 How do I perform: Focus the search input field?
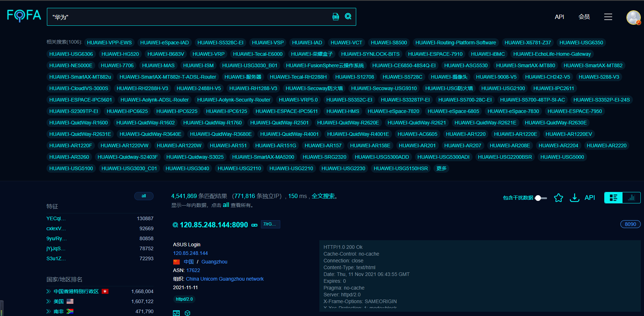190,17
